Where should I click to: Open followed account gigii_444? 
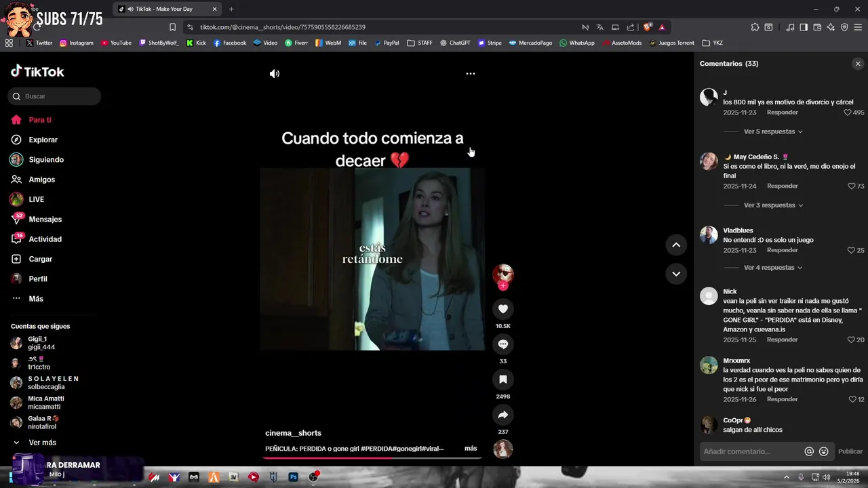[x=41, y=343]
